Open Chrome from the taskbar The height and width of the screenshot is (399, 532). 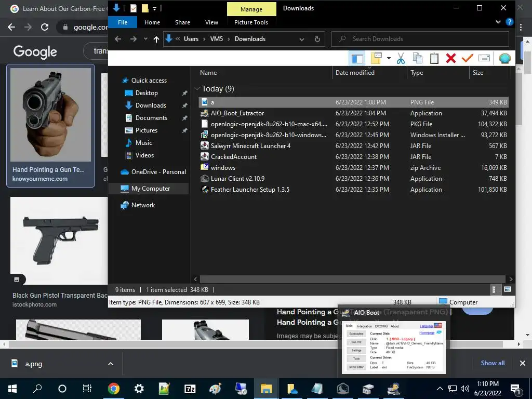click(114, 389)
